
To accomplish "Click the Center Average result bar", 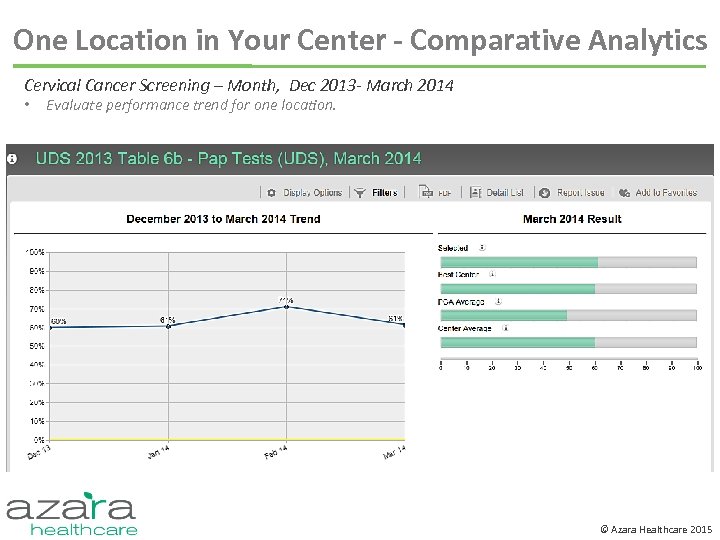I will point(568,342).
